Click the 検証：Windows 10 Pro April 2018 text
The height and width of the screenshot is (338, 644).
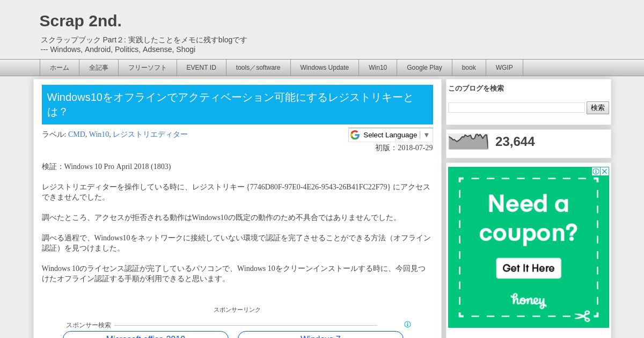click(106, 167)
